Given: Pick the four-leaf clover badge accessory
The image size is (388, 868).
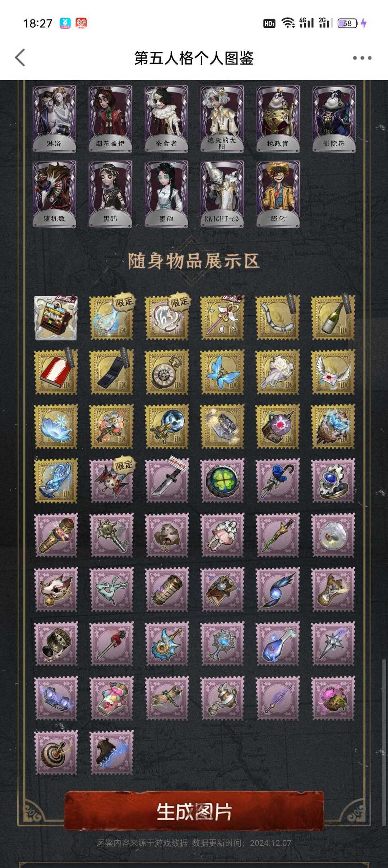Looking at the screenshot, I should tap(222, 480).
